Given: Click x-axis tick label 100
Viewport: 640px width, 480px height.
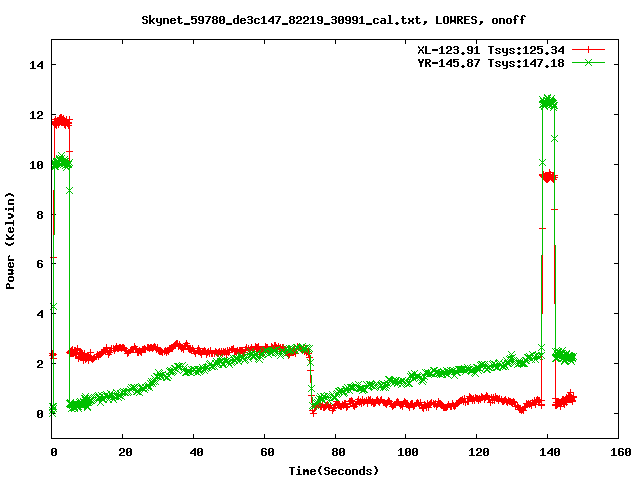Looking at the screenshot, I should coord(408,452).
